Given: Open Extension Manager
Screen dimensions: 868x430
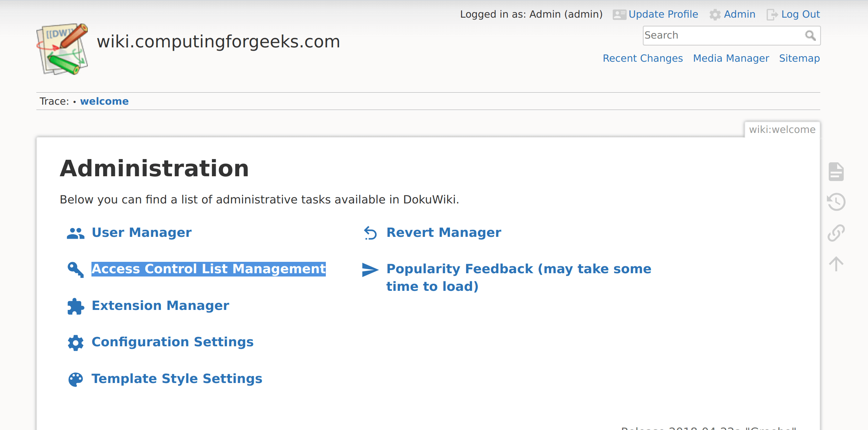Looking at the screenshot, I should [160, 306].
